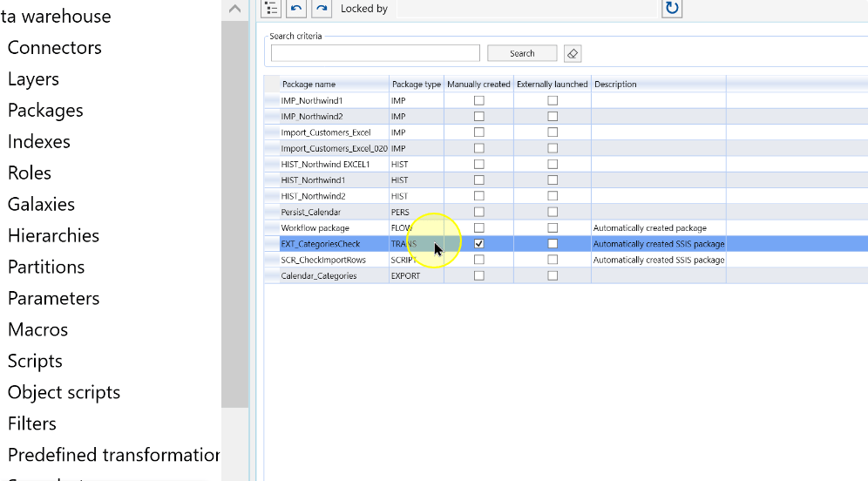Sort by Externally launched column header
This screenshot has height=481, width=868.
coord(553,85)
